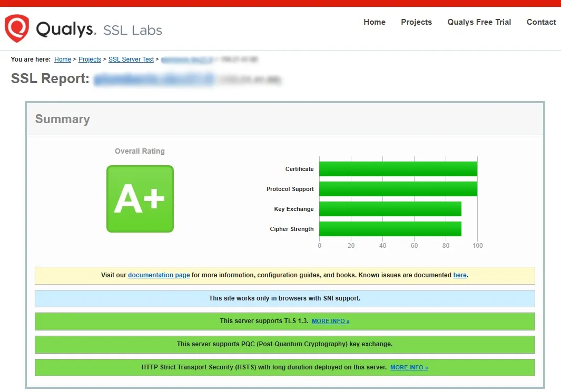Image resolution: width=561 pixels, height=392 pixels.
Task: Open MORE INFO link for TLS 1.3
Action: pyautogui.click(x=331, y=321)
